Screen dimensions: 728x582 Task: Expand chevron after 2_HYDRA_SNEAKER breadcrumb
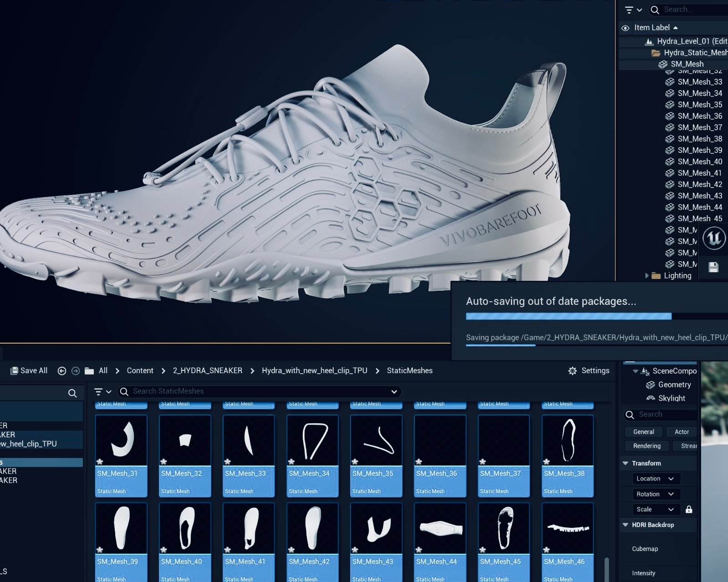click(252, 371)
